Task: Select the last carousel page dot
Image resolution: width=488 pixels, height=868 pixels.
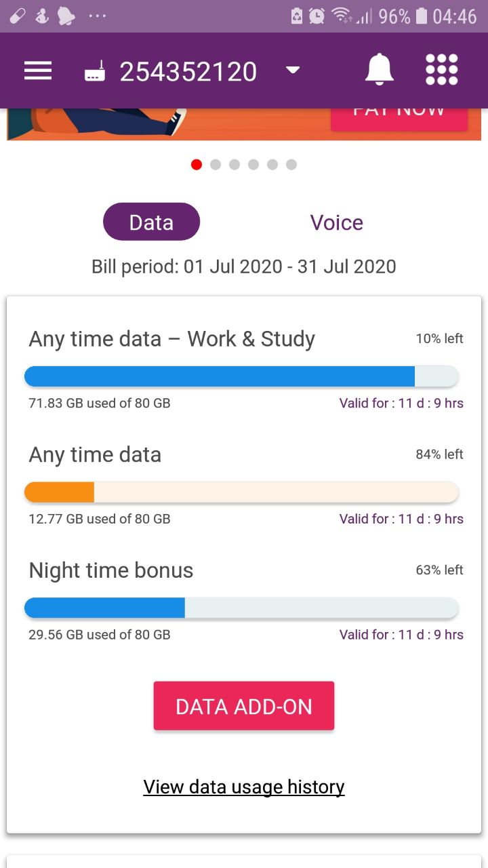Action: tap(291, 164)
